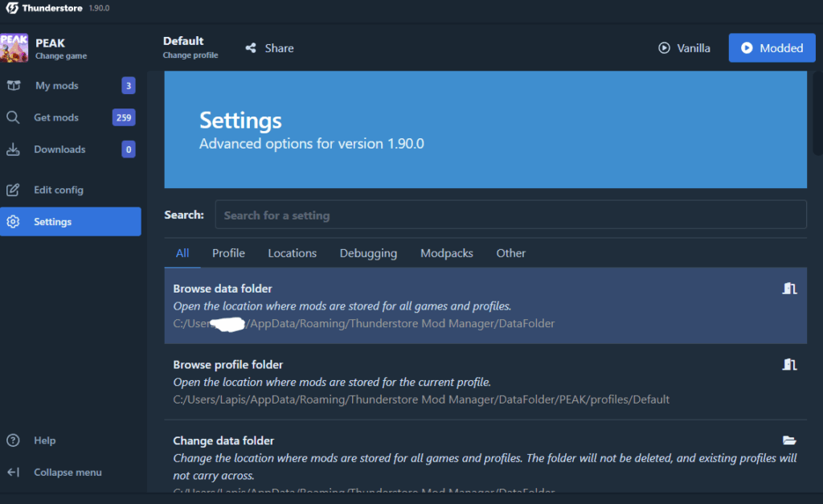Click the Vanilla play circle icon

[664, 47]
